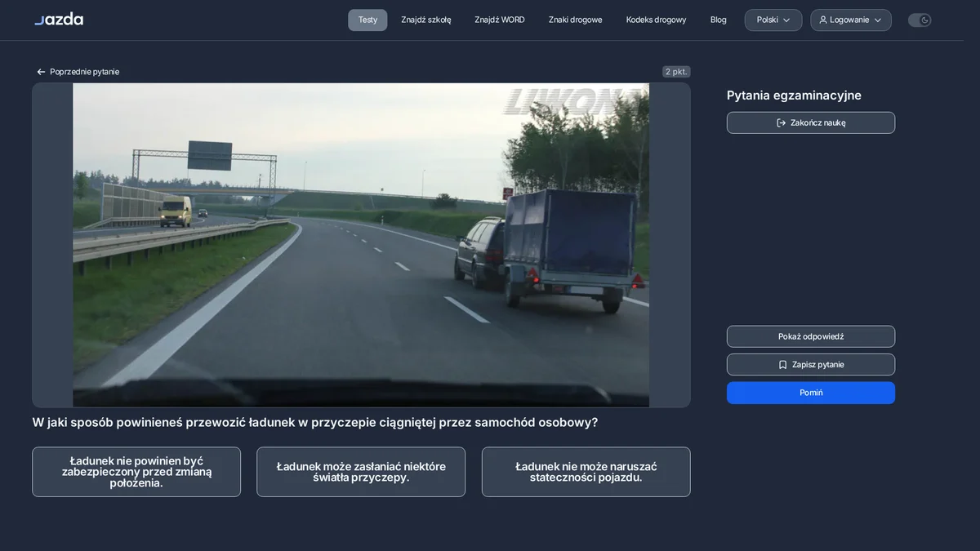
Task: Click Znajdź WORD link
Action: point(499,20)
